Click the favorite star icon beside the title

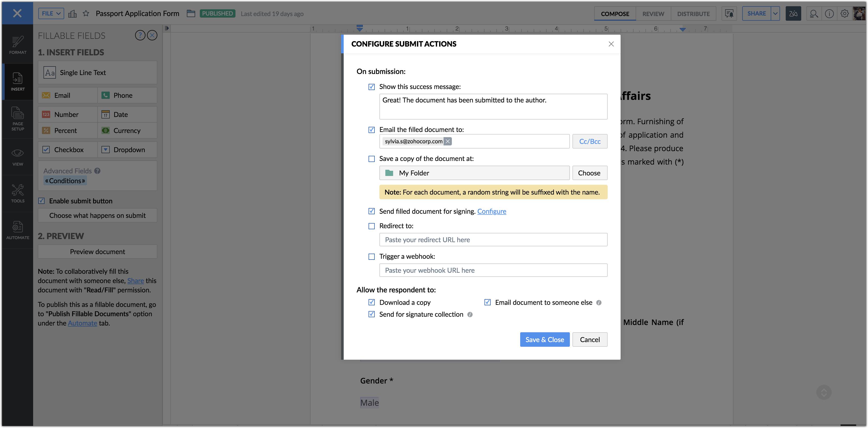tap(86, 13)
